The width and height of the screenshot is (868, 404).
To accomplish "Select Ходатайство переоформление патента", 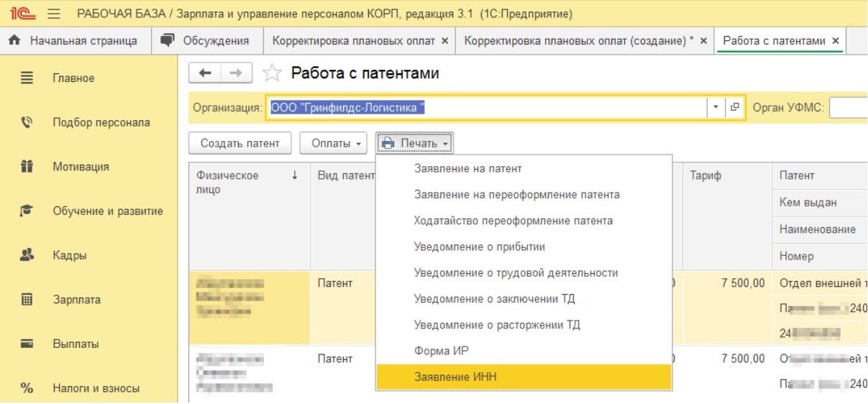I will [x=524, y=221].
